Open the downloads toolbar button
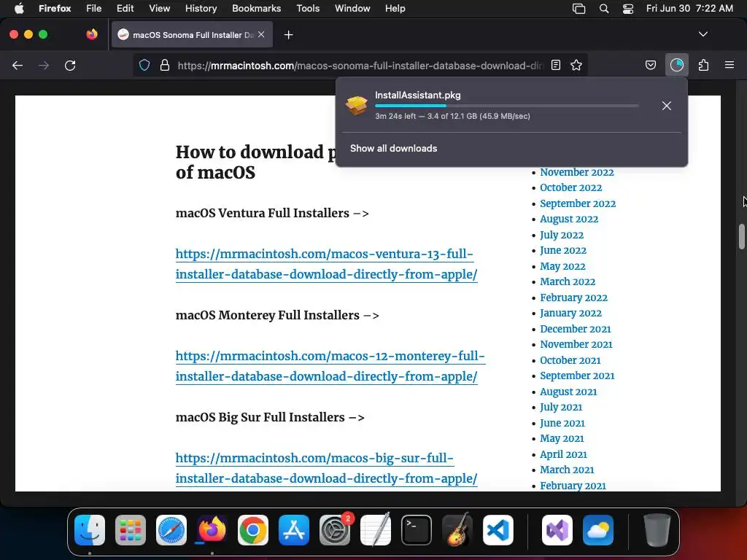The height and width of the screenshot is (560, 747). click(676, 65)
